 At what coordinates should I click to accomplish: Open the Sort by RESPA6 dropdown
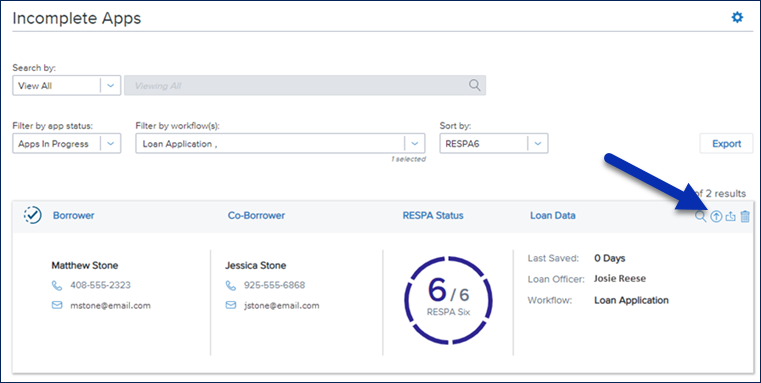click(494, 144)
